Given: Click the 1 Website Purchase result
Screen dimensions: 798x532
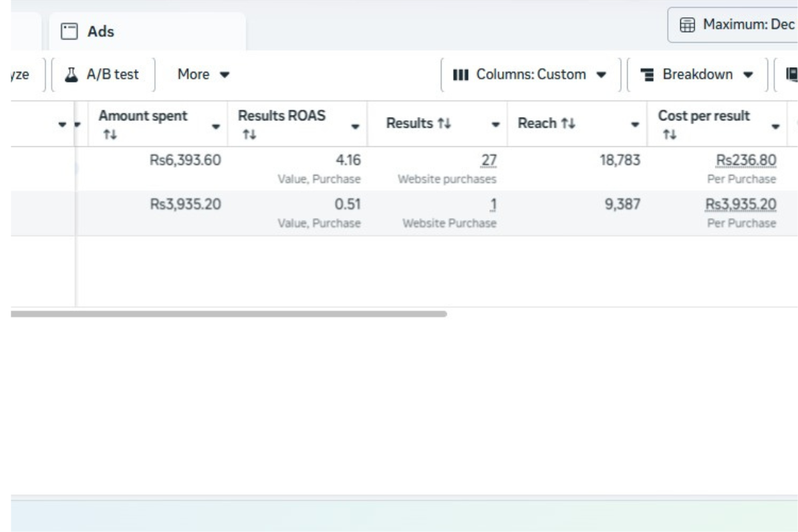Looking at the screenshot, I should (x=493, y=205).
